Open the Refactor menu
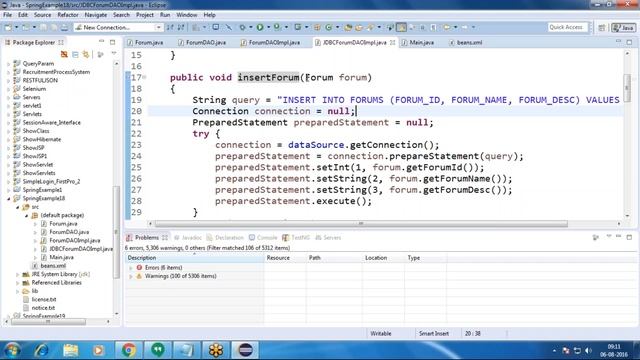Viewport: 640px width, 360px height. [x=68, y=15]
